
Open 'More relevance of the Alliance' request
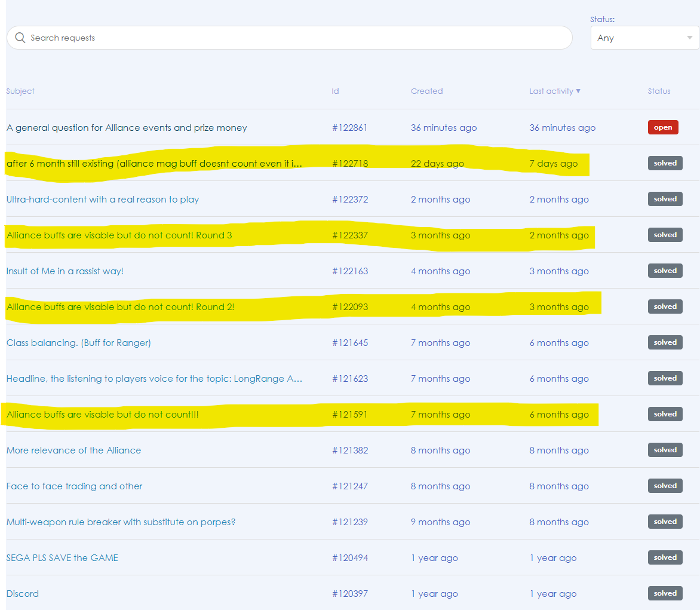tap(73, 450)
